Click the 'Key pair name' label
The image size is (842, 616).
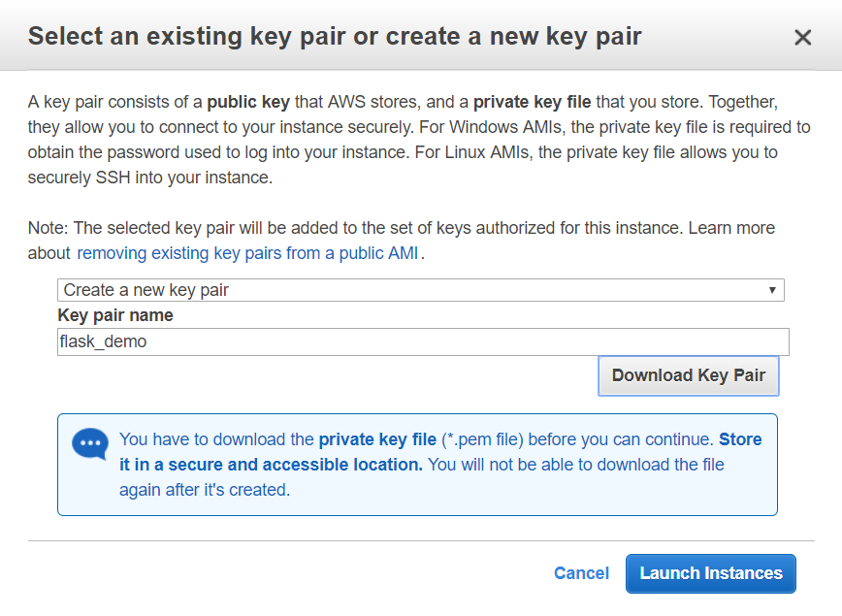click(115, 315)
